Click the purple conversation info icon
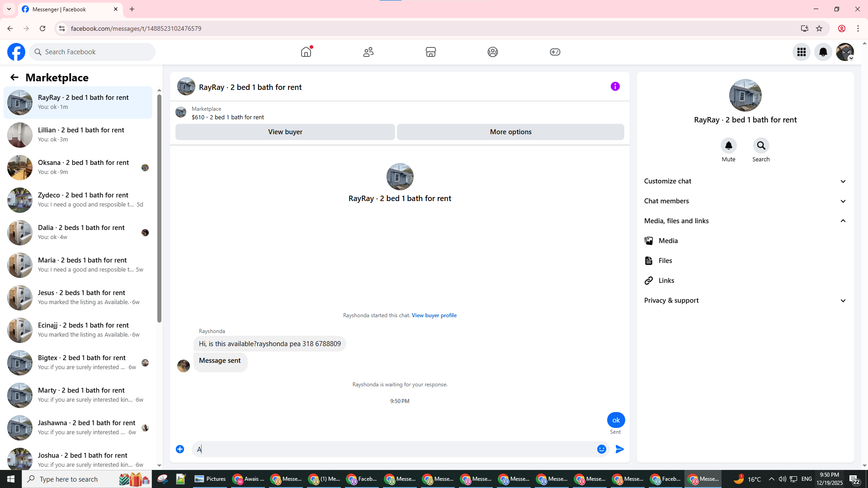The image size is (868, 488). point(615,86)
